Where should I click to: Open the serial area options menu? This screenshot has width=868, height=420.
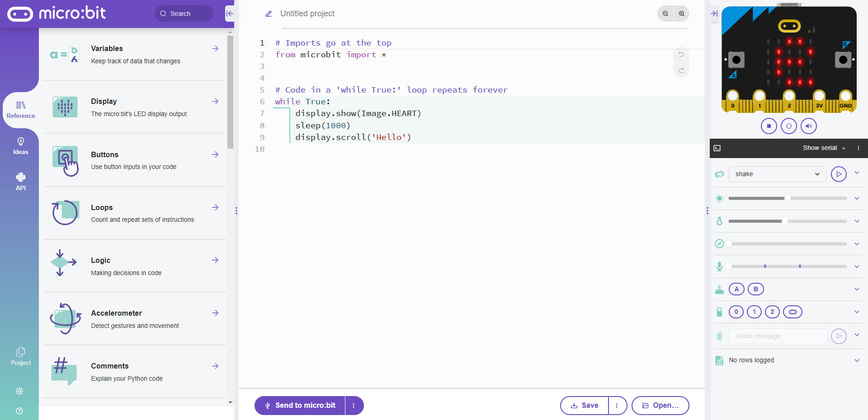pos(858,148)
